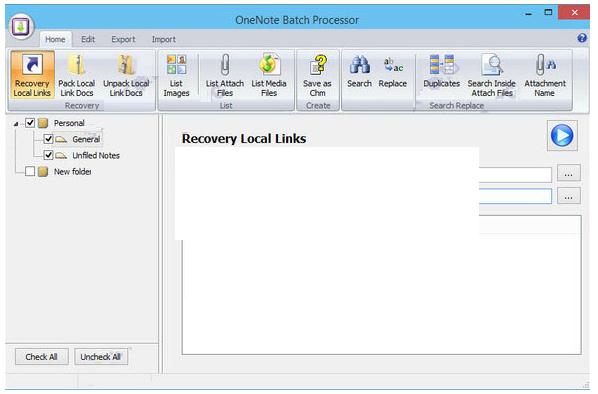Collapse the Personal notebook tree node
598x394 pixels.
tap(16, 124)
